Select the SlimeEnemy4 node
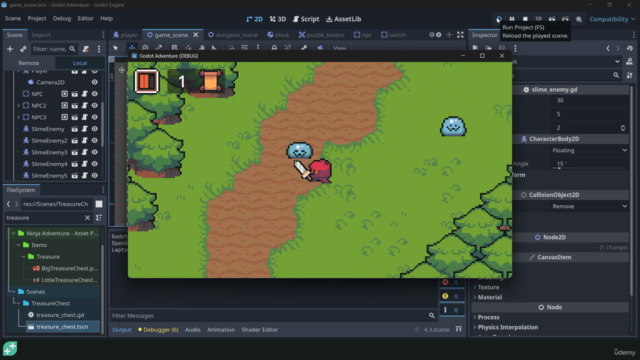Screen dimensions: 640x360 [49, 164]
